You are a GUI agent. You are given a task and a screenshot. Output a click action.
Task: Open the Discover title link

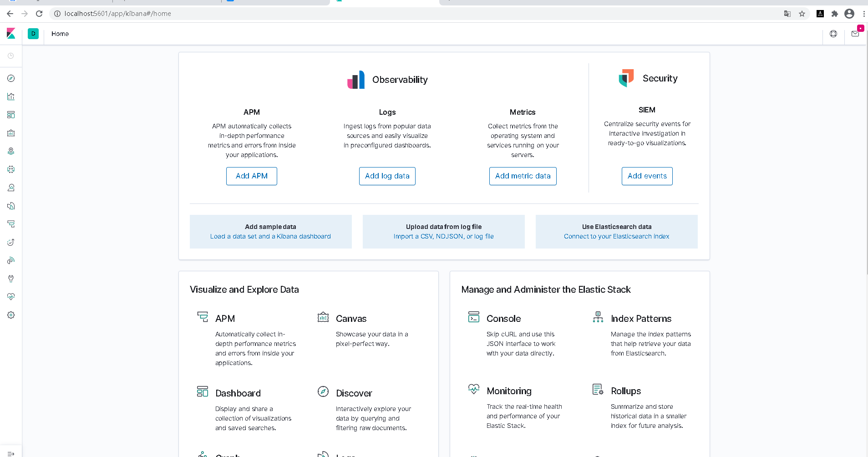[x=354, y=393]
